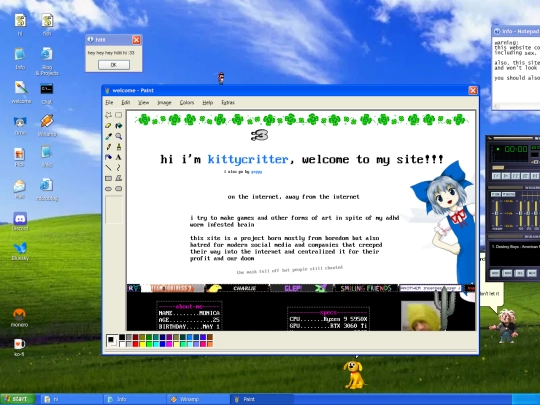Open the Chat terminal desktop icon
Image resolution: width=540 pixels, height=405 pixels.
(x=47, y=93)
